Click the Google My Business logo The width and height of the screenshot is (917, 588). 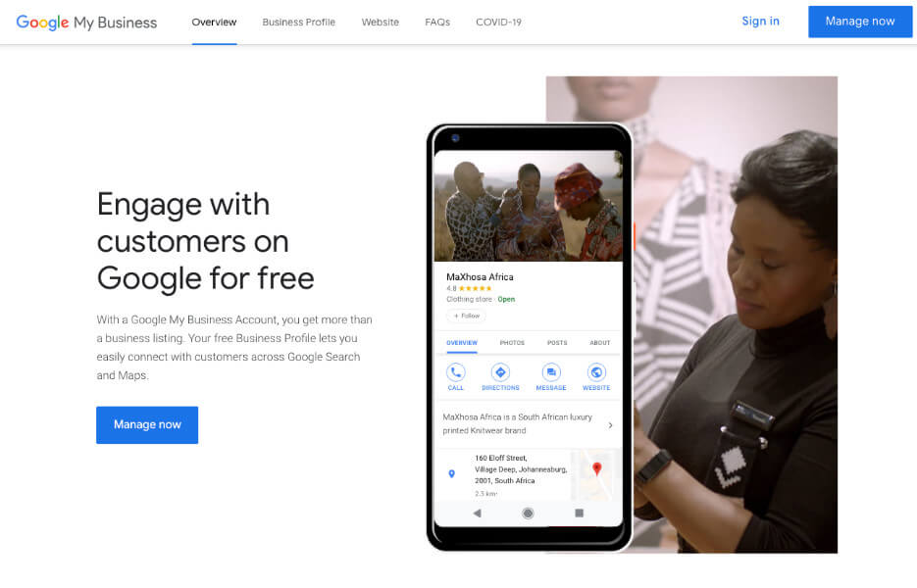click(x=86, y=23)
